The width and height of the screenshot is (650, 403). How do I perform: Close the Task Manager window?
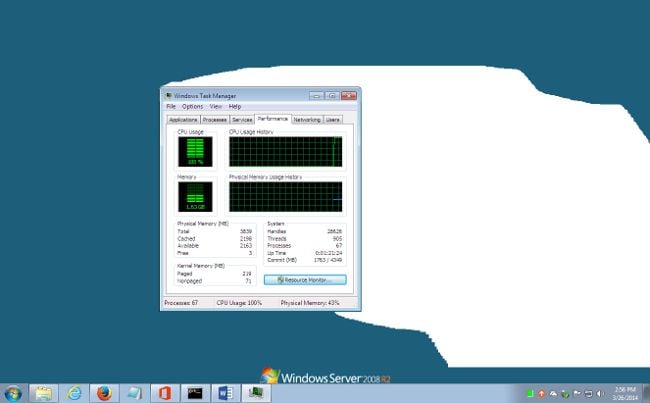[x=349, y=95]
